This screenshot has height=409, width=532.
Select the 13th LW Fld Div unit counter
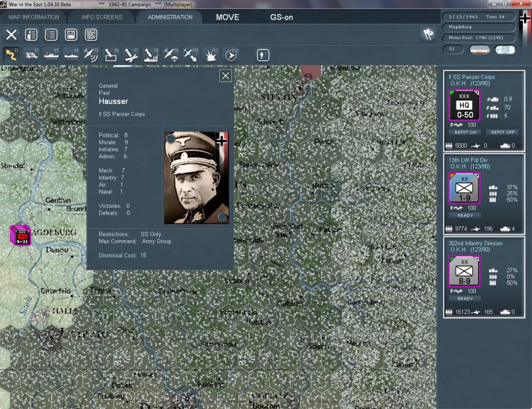464,188
